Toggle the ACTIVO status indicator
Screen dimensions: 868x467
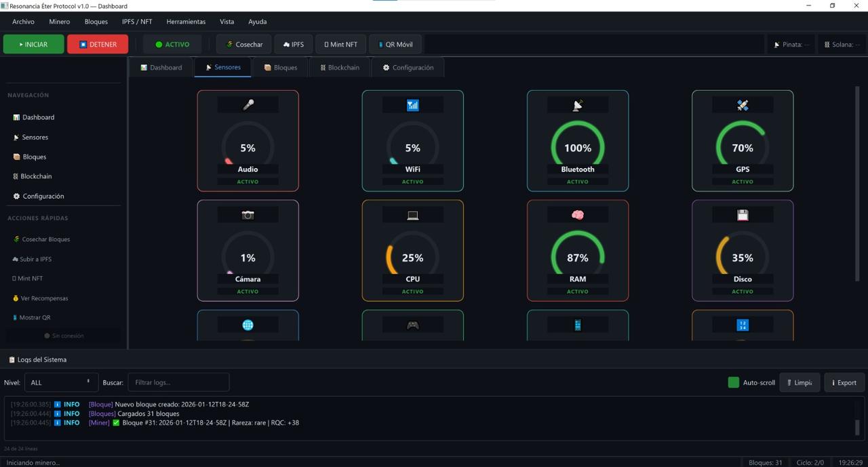pyautogui.click(x=172, y=45)
